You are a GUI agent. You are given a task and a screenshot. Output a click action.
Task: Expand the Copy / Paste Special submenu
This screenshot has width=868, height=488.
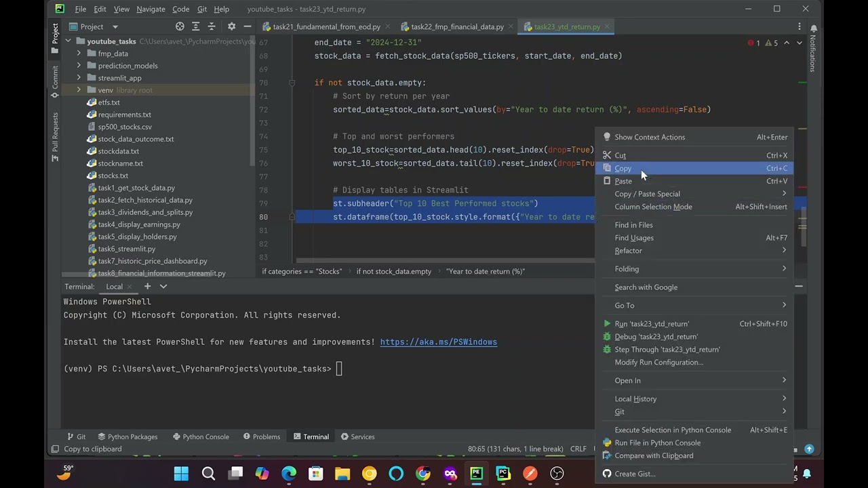[694, 194]
